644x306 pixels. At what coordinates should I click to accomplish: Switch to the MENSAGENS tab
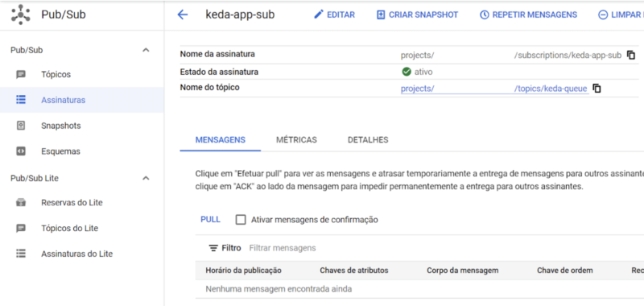[220, 139]
